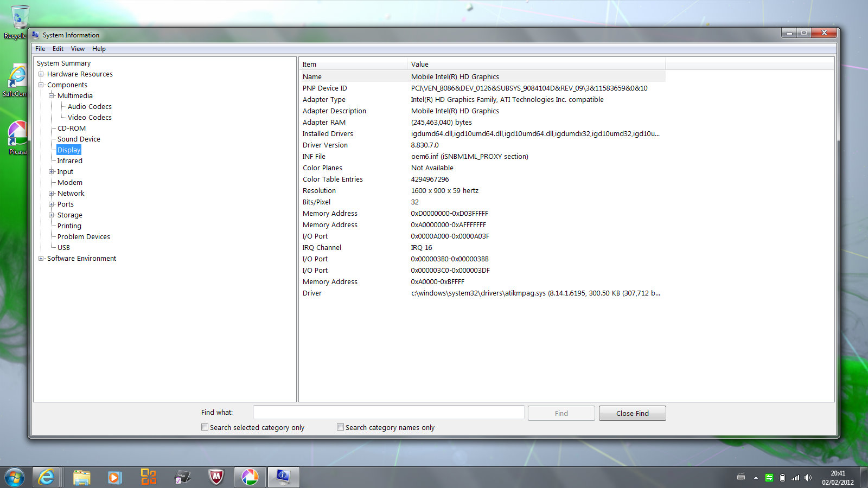Switch to Picasa in the taskbar
868x488 pixels.
click(250, 477)
